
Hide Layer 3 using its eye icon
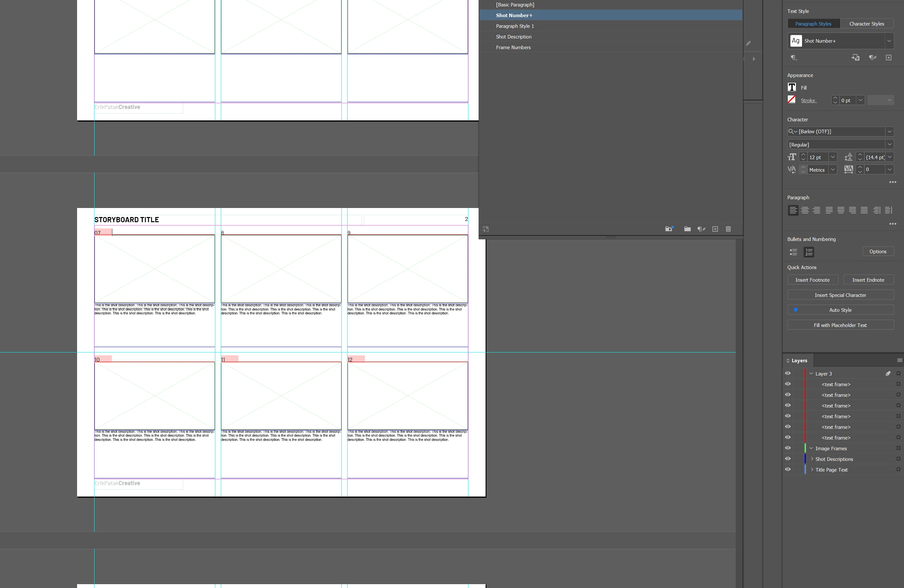click(x=788, y=374)
